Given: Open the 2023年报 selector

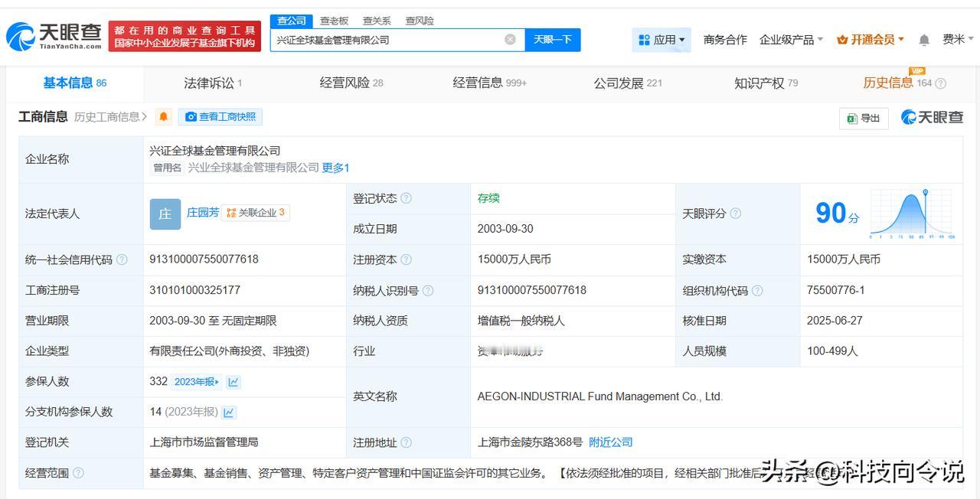Looking at the screenshot, I should tap(197, 382).
